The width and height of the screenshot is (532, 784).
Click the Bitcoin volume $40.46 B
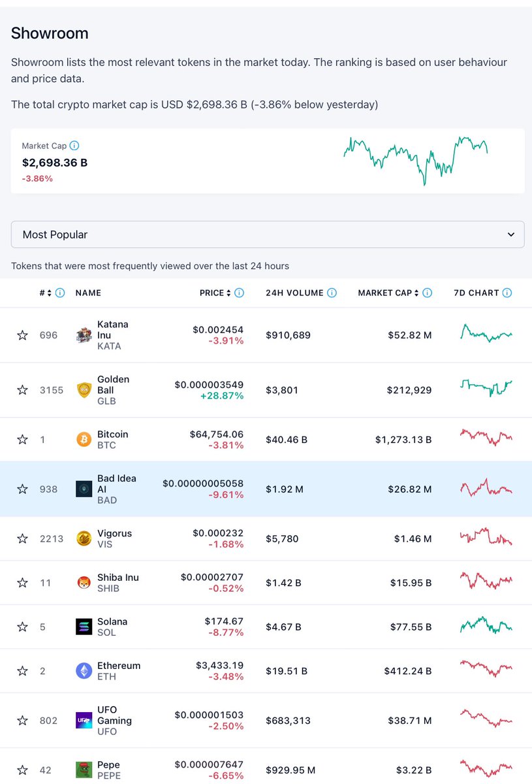coord(287,440)
